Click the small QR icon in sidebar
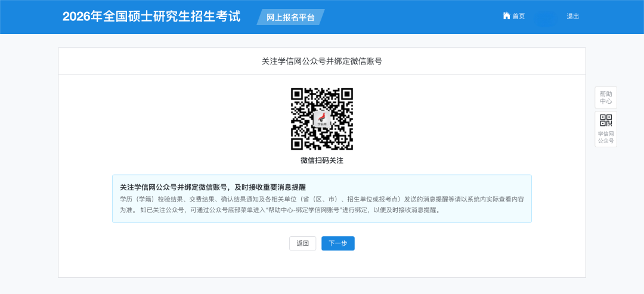 606,120
